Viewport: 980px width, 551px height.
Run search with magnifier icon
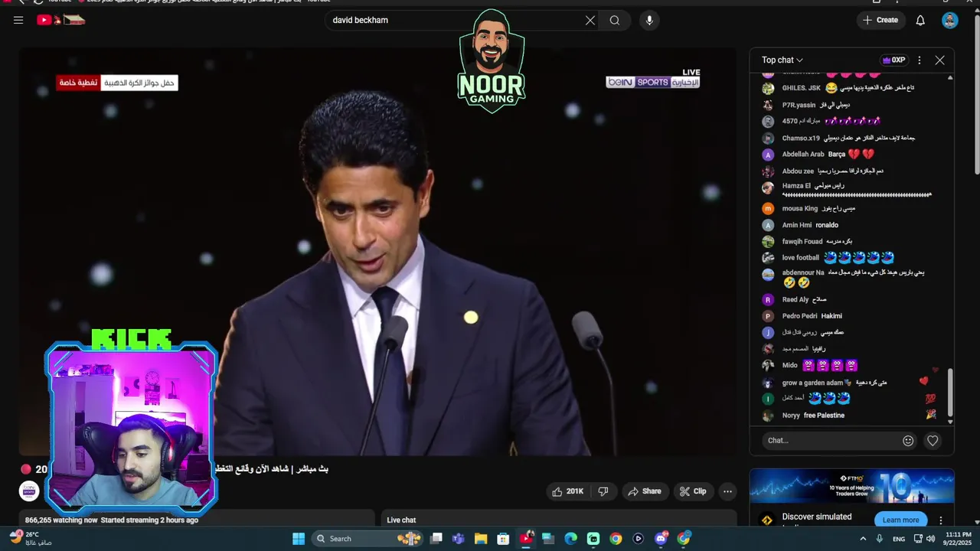coord(615,21)
